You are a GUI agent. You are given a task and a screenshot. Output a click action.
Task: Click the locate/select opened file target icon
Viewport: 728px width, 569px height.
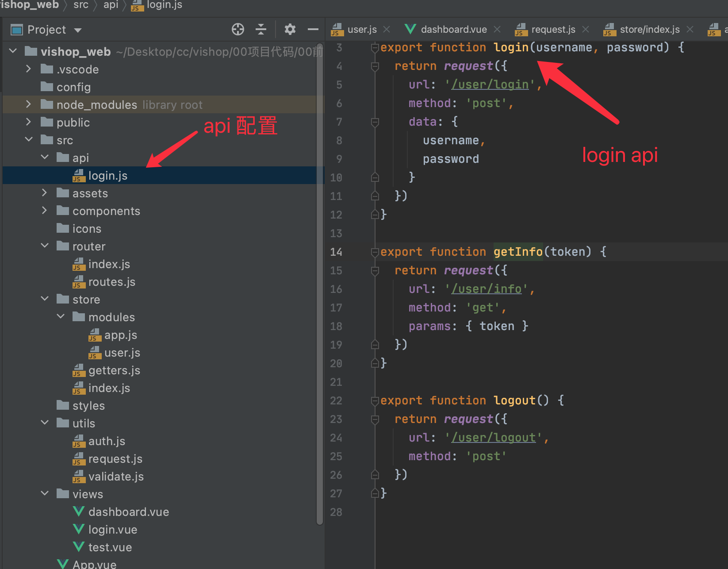tap(238, 29)
